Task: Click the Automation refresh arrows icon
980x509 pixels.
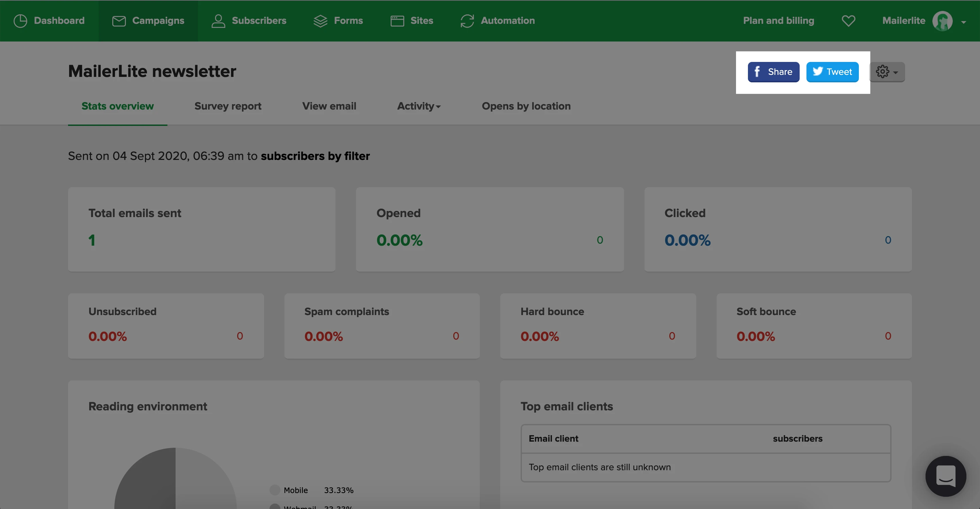Action: [x=467, y=21]
